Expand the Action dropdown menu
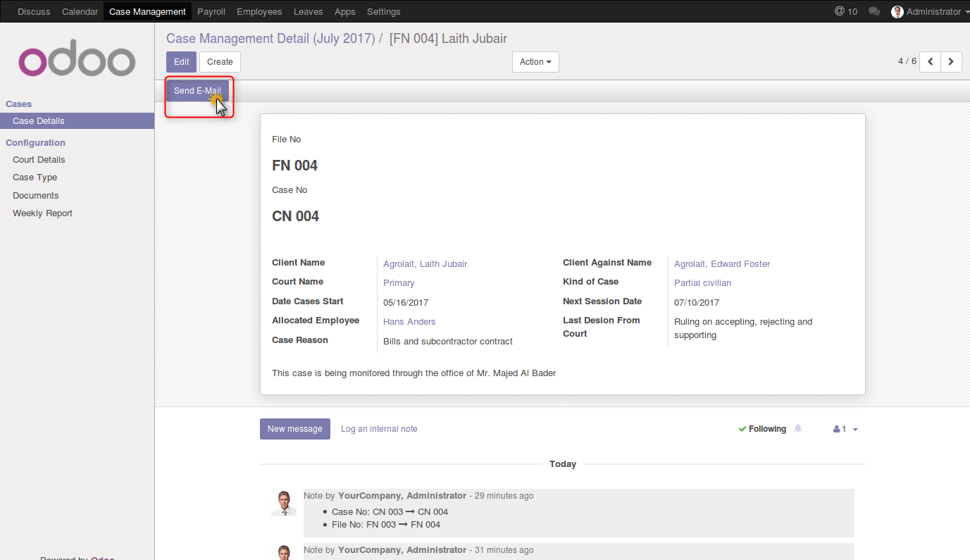The width and height of the screenshot is (970, 560). click(535, 62)
